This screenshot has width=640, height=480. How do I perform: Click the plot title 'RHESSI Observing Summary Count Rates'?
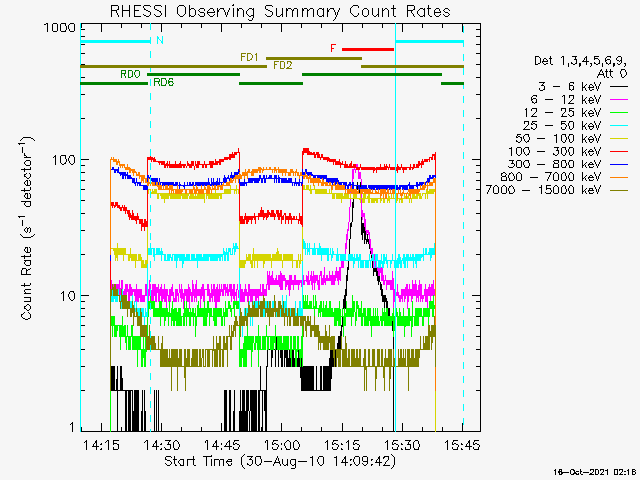(280, 11)
